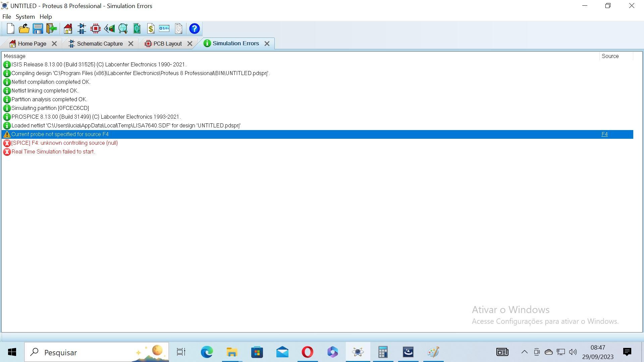
Task: Open Design Explorer green board icon
Action: (137, 28)
